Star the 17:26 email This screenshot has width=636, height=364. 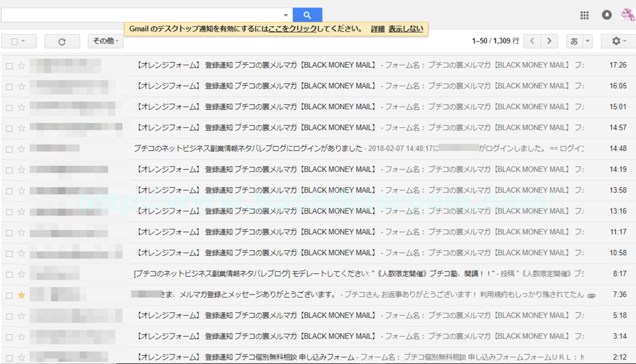click(x=22, y=65)
